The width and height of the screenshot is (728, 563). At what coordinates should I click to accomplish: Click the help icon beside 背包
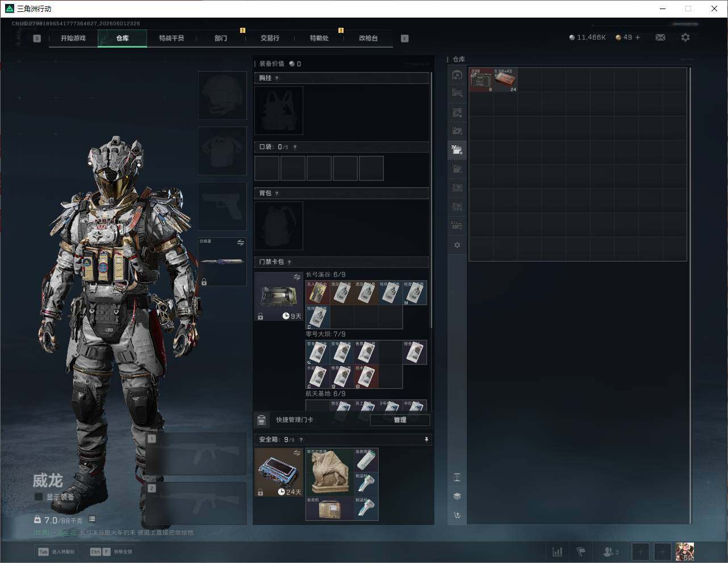pyautogui.click(x=277, y=194)
